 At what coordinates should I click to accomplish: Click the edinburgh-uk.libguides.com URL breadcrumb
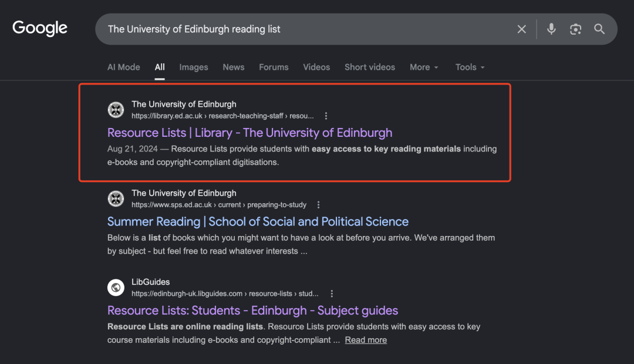[225, 294]
